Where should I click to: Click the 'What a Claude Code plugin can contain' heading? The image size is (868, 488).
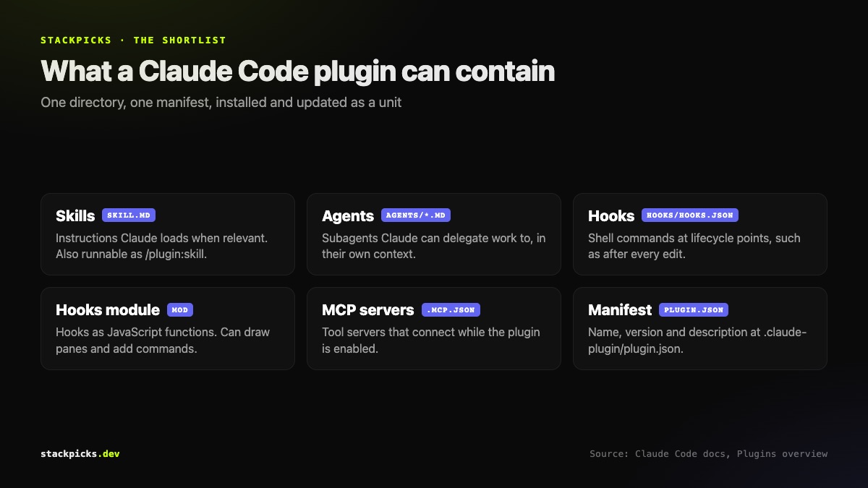tap(298, 71)
